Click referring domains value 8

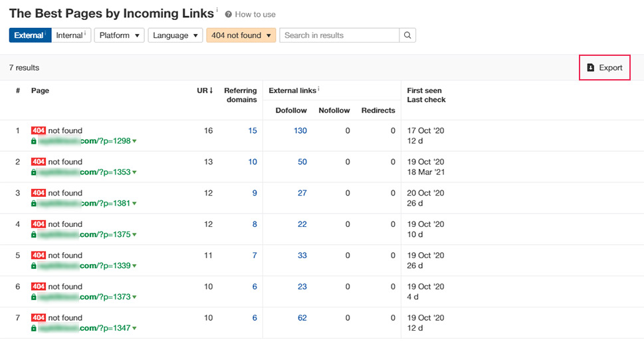(255, 224)
